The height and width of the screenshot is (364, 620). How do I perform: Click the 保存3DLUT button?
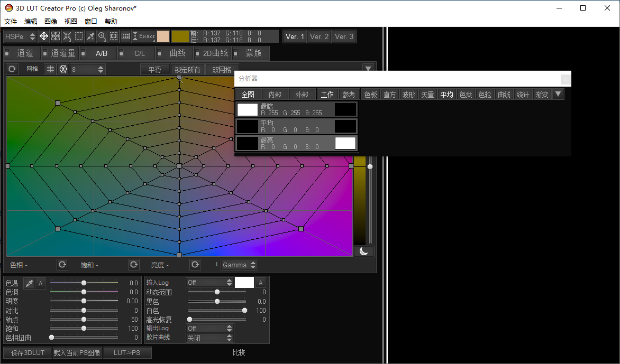click(x=28, y=352)
